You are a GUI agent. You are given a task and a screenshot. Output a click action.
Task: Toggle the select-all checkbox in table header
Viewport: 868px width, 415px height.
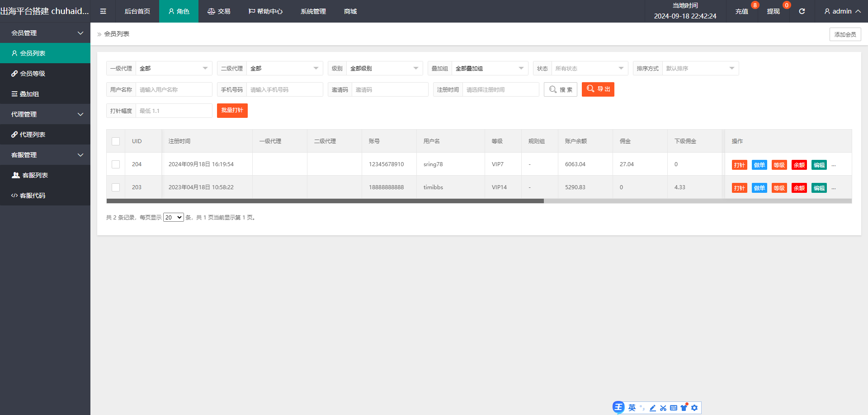coord(116,141)
